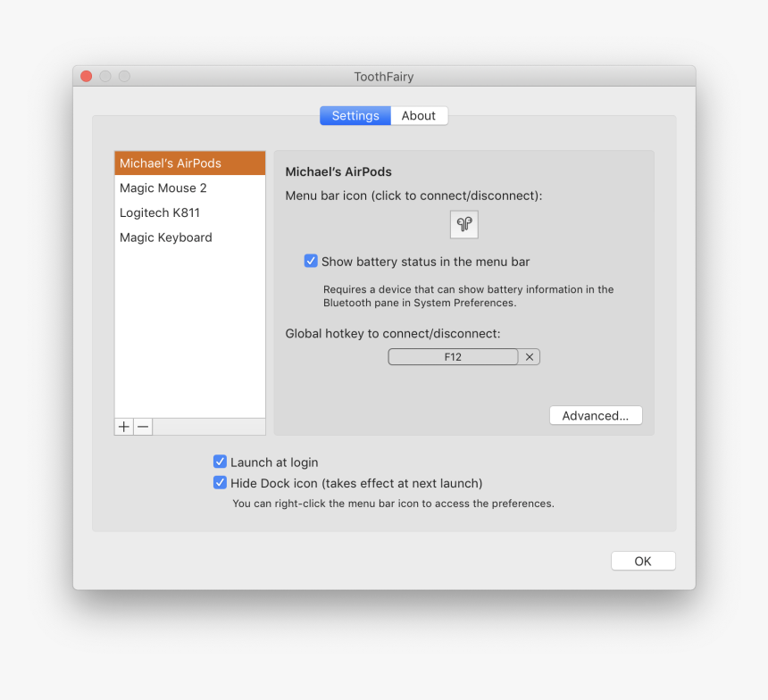
Task: Select the Settings tab
Action: coord(355,115)
